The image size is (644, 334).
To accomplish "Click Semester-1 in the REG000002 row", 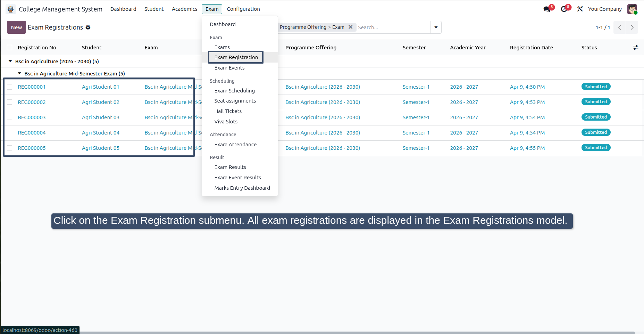I will tap(416, 102).
